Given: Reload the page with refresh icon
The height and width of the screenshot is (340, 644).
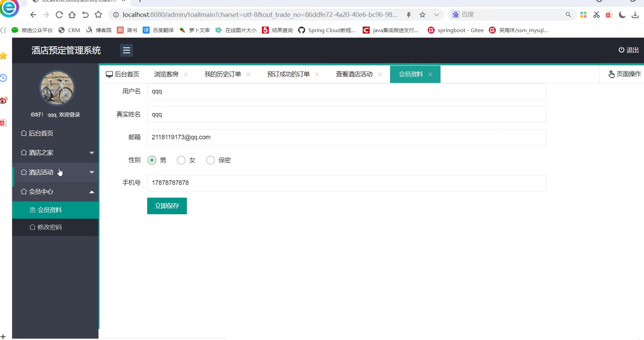Looking at the screenshot, I should click(59, 15).
